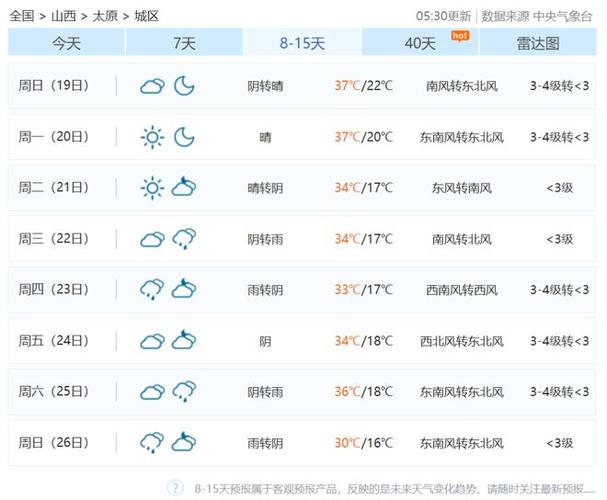Click the question mark help icon
The height and width of the screenshot is (500, 607).
click(x=175, y=488)
